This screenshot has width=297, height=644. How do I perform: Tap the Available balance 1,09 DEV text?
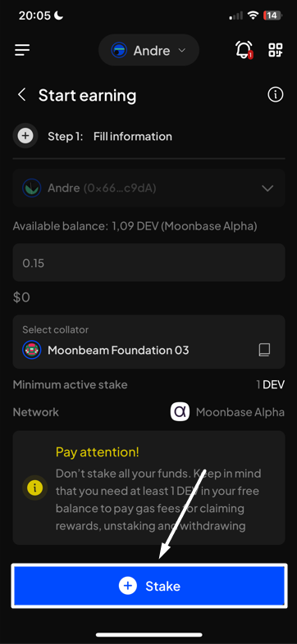(x=135, y=226)
